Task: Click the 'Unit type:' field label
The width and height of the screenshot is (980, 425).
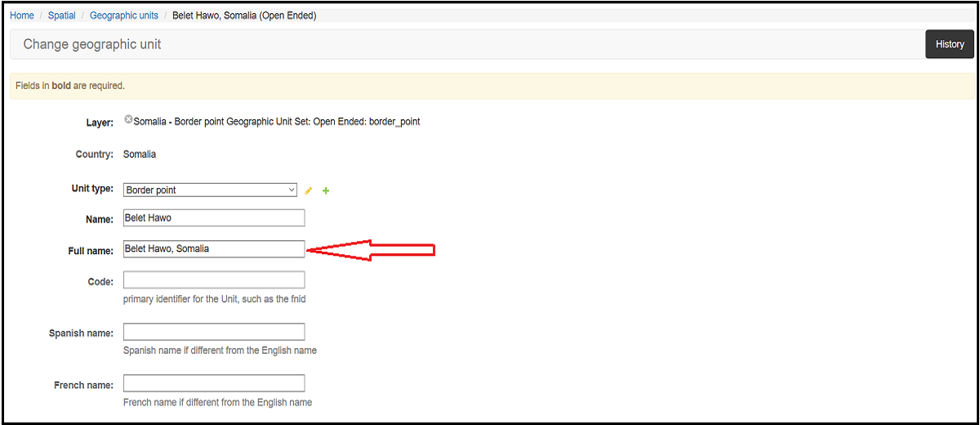Action: coord(92,189)
